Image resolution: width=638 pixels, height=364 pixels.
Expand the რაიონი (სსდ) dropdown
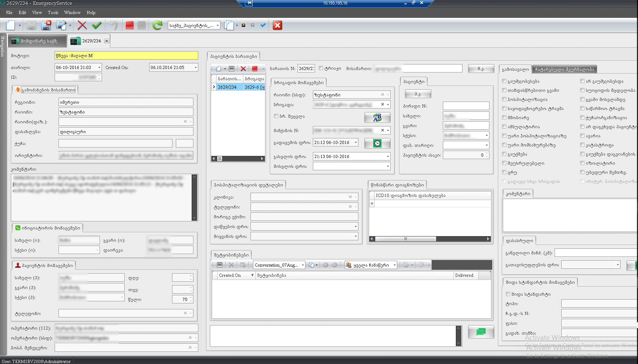point(388,95)
